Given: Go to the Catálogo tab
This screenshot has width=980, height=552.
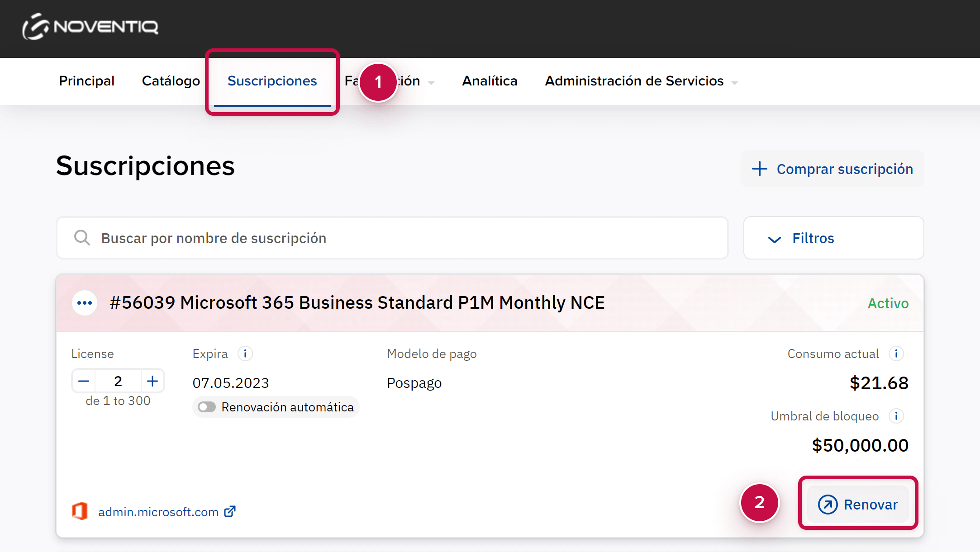Looking at the screenshot, I should click(x=171, y=81).
